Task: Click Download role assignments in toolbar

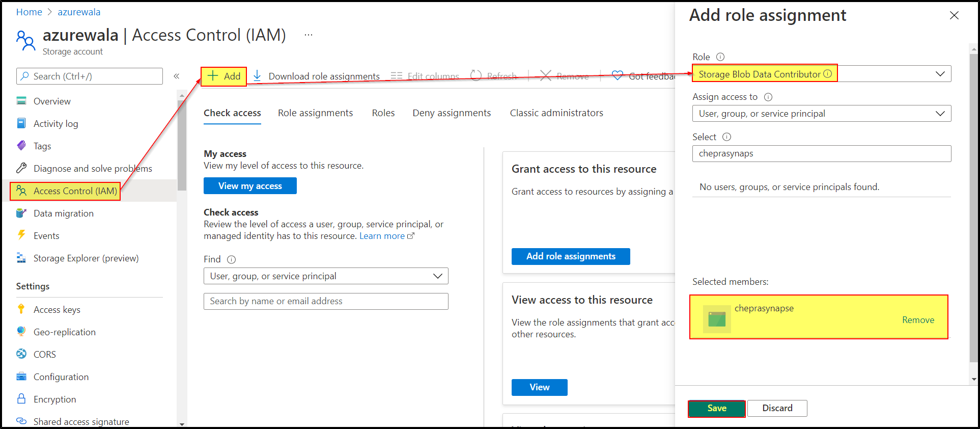Action: pyautogui.click(x=316, y=76)
